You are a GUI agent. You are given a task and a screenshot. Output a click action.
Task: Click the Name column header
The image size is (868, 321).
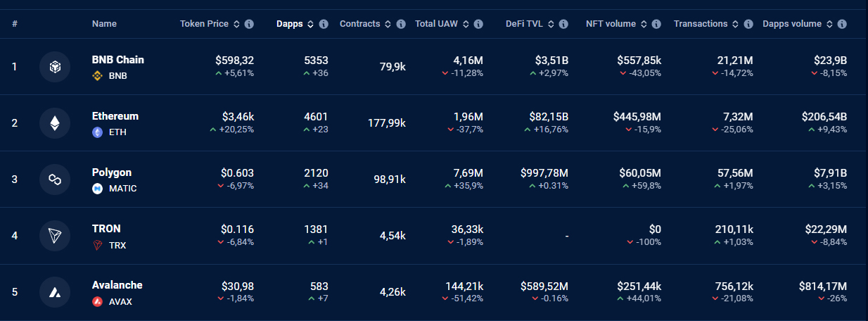[x=104, y=24]
